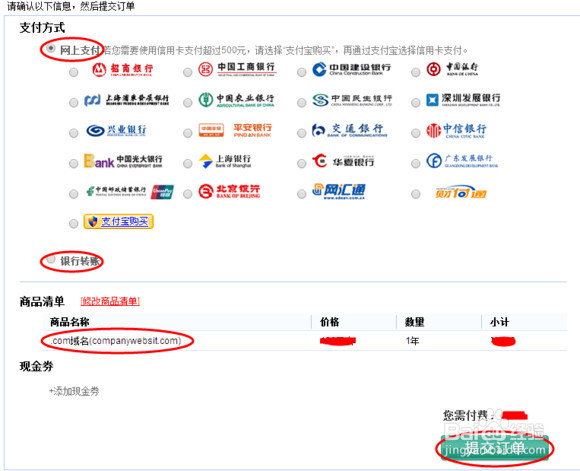The height and width of the screenshot is (471, 580).
Task: Open the 支付宝购买 Alipay purchase link
Action: pos(118,221)
